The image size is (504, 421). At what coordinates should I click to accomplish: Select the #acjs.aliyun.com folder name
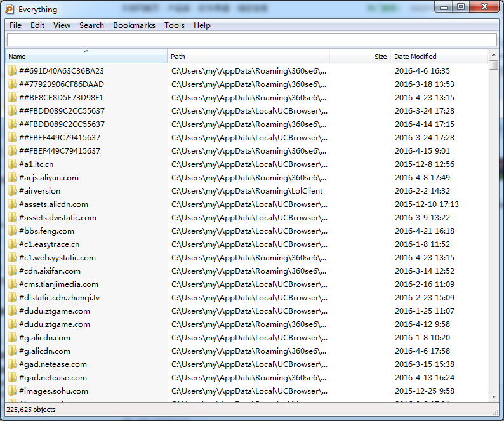click(48, 178)
